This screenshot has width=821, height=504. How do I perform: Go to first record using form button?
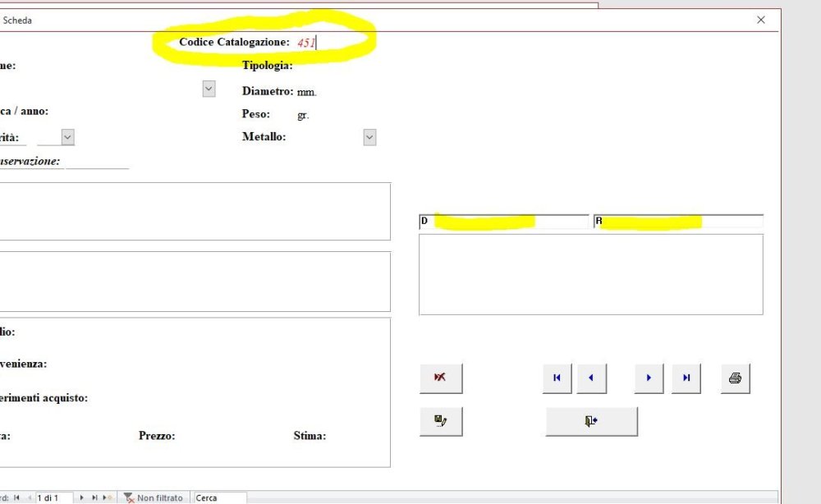point(557,378)
